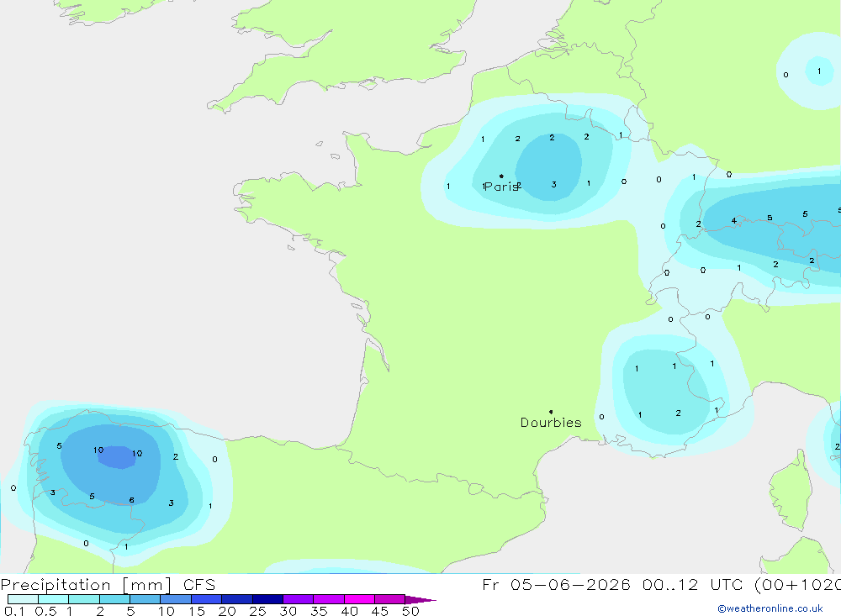Click the legend label '35'
The width and height of the screenshot is (841, 616).
(x=319, y=611)
